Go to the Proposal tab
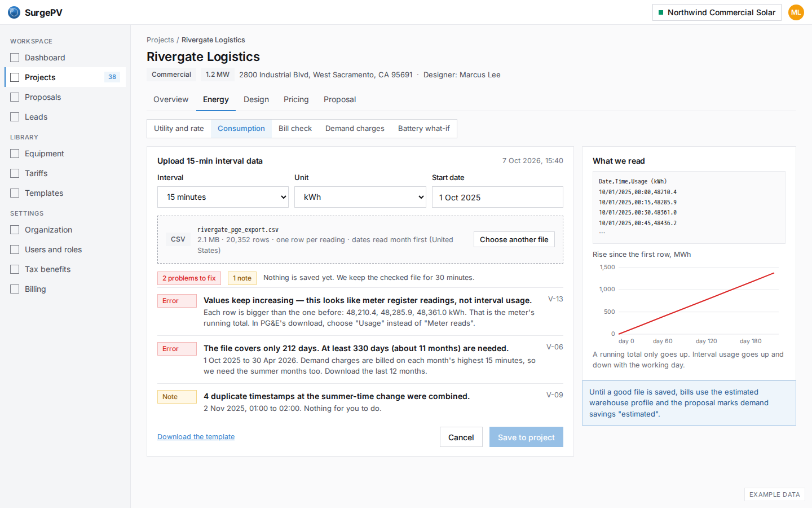Viewport: 812px width, 508px height. pyautogui.click(x=339, y=99)
